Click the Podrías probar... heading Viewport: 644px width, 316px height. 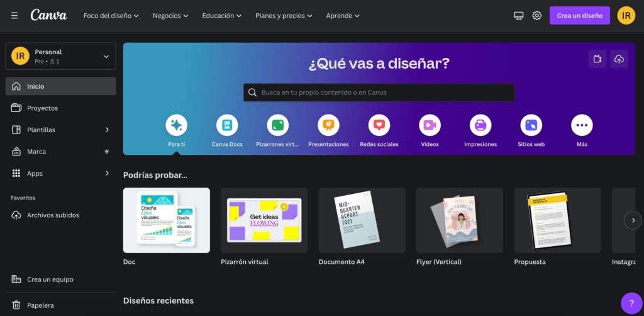pos(155,175)
